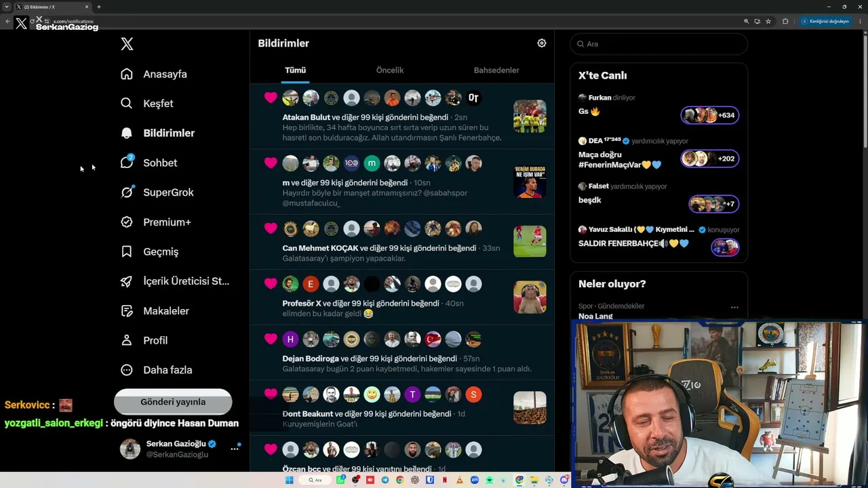This screenshot has height=488, width=868.
Task: Click the text 'elimden bu kadar geldi'
Action: point(322,314)
